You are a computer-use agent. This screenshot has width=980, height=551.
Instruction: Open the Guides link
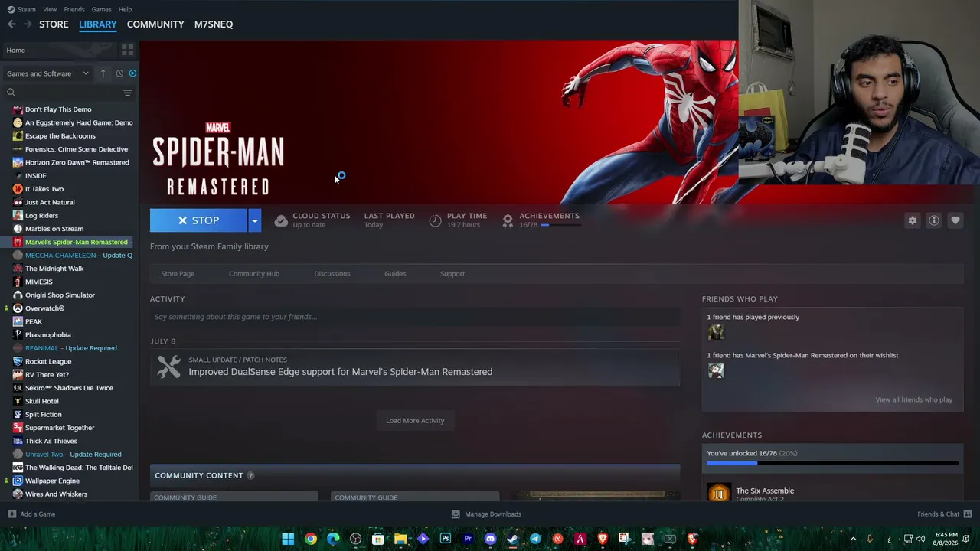pos(395,274)
